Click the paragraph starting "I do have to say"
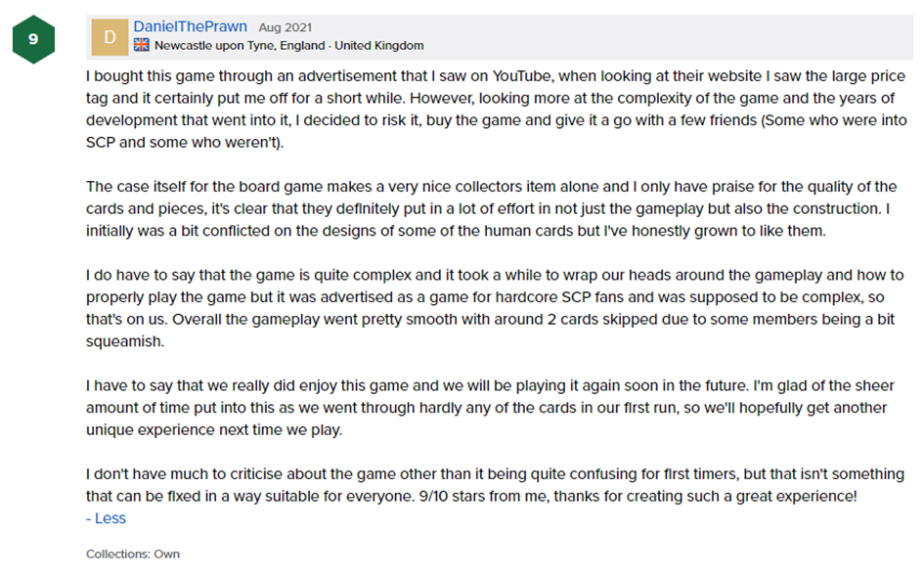 tap(489, 297)
